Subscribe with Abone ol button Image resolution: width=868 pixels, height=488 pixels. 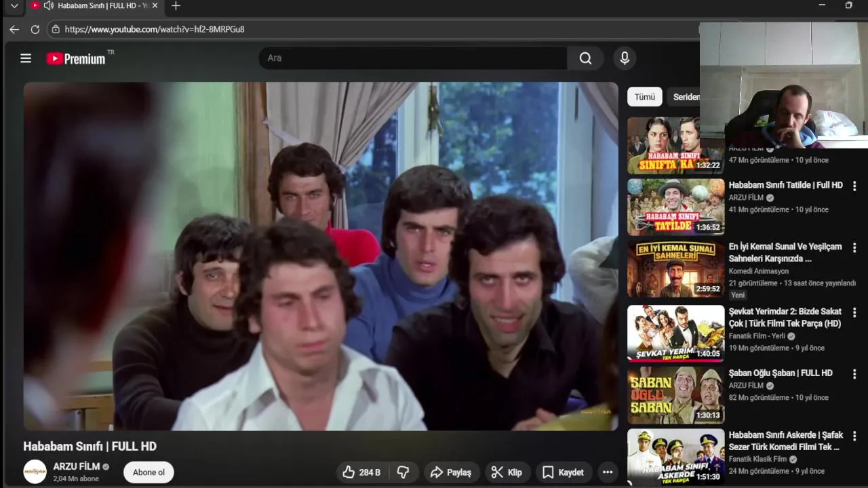pos(149,472)
